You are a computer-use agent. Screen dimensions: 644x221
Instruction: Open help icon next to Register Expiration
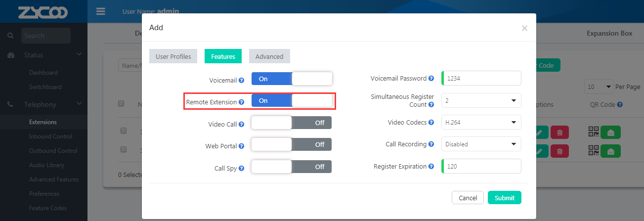pos(431,167)
